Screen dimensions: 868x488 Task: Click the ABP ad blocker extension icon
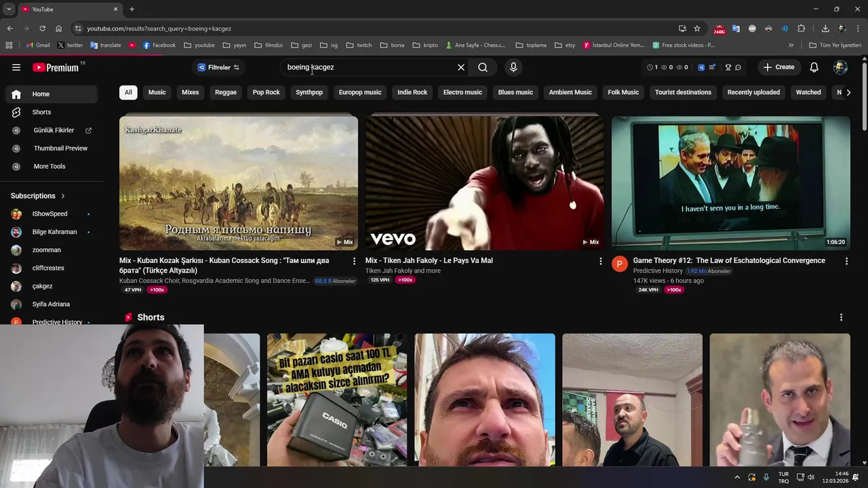(x=752, y=28)
